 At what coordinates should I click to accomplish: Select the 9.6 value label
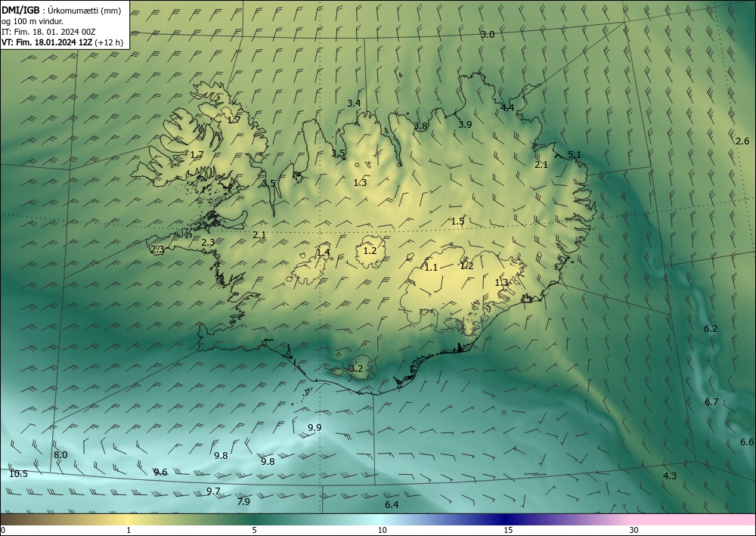click(x=160, y=472)
